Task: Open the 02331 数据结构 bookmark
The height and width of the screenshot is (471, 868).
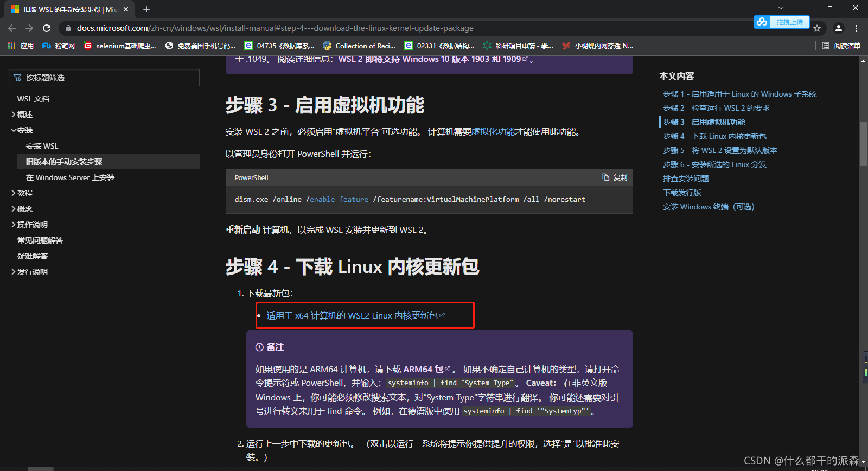Action: 439,46
